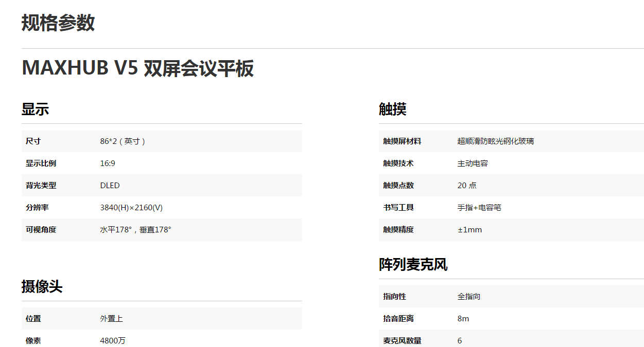Select the 16:9 display ratio value
The height and width of the screenshot is (347, 644).
[x=108, y=163]
